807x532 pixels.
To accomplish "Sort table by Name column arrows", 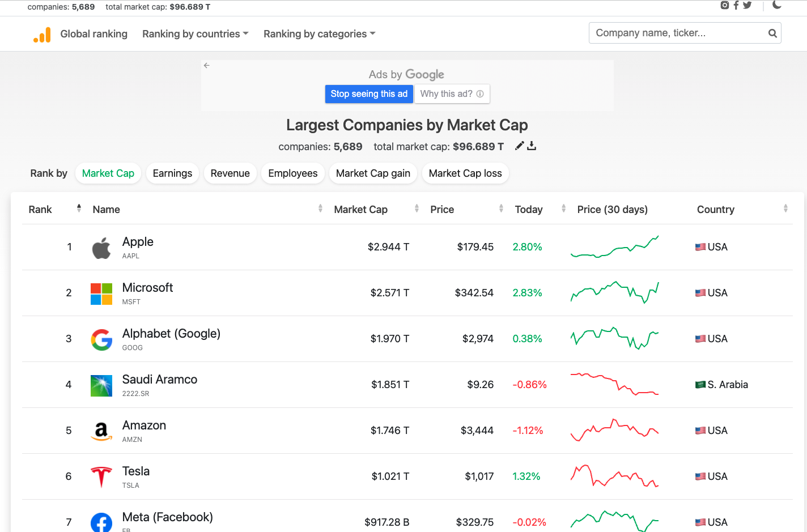I will pos(320,208).
